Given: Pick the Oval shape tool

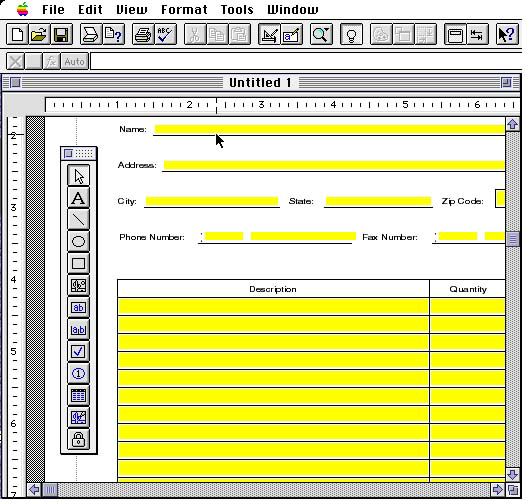Looking at the screenshot, I should coord(78,242).
